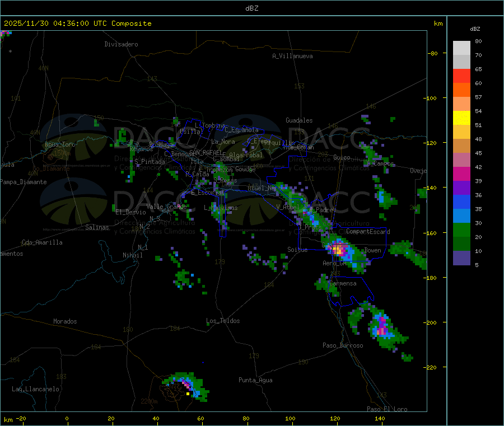Select the light orange 54-57 dBZ swatch
Viewport: 504px width, 426px height.
(461, 104)
